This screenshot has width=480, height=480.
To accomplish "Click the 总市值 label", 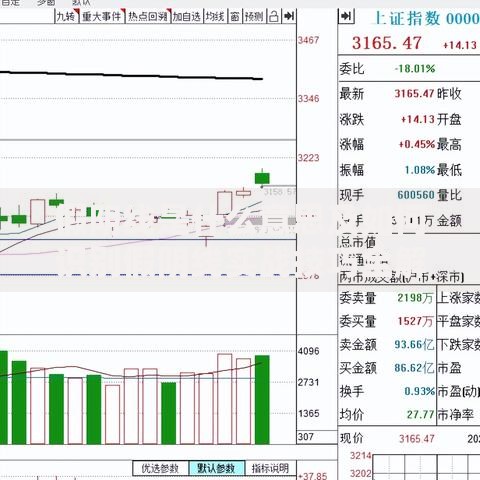I will (x=357, y=242).
